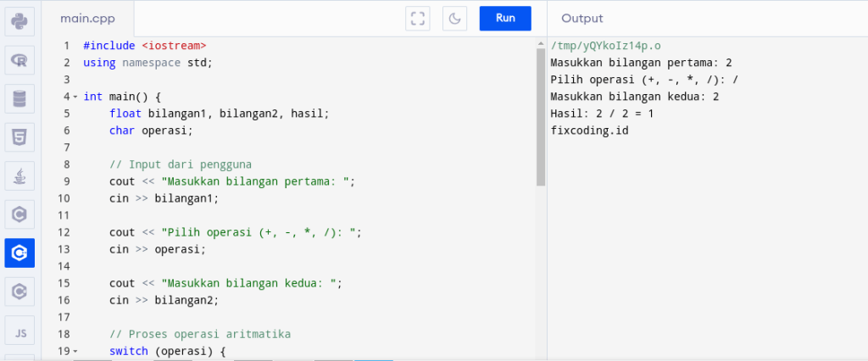Collapse the main() function at line 4

pyautogui.click(x=75, y=97)
